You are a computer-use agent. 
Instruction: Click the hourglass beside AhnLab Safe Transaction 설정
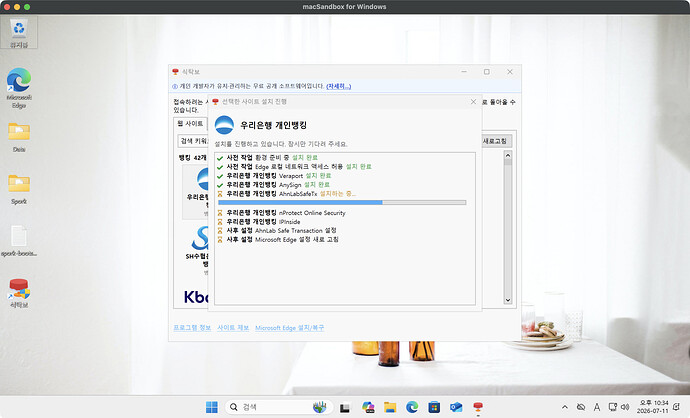[x=220, y=231]
